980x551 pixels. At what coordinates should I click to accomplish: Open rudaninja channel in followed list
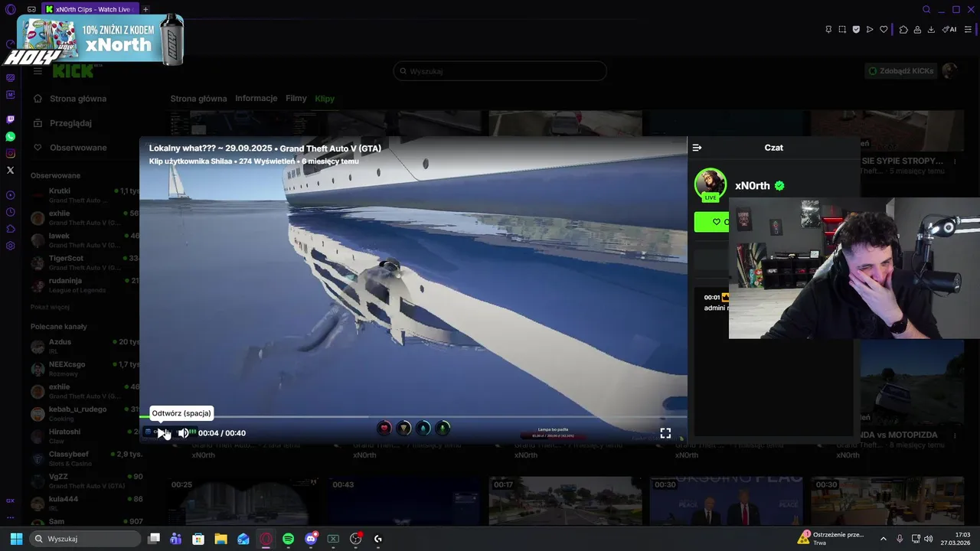coord(84,285)
